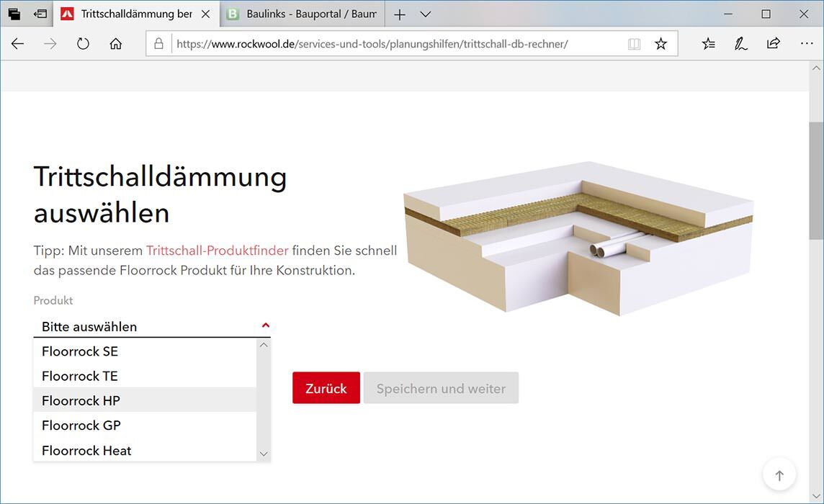The width and height of the screenshot is (824, 504).
Task: Click the set tabs aside icon
Action: [x=40, y=14]
